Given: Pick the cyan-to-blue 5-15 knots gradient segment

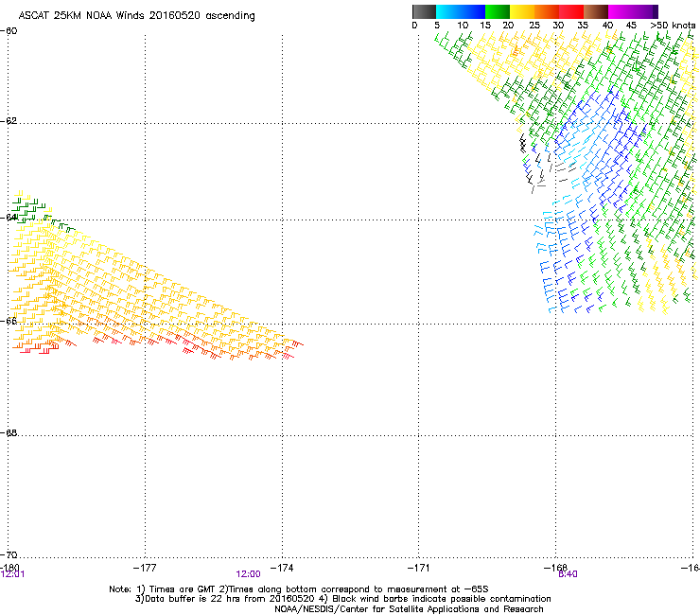Looking at the screenshot, I should pos(461,11).
